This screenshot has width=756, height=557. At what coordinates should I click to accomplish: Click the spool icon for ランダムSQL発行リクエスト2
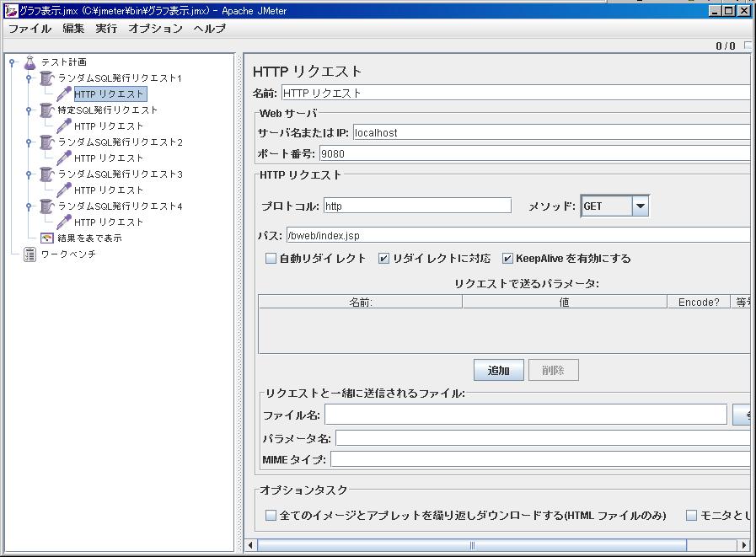tap(46, 142)
